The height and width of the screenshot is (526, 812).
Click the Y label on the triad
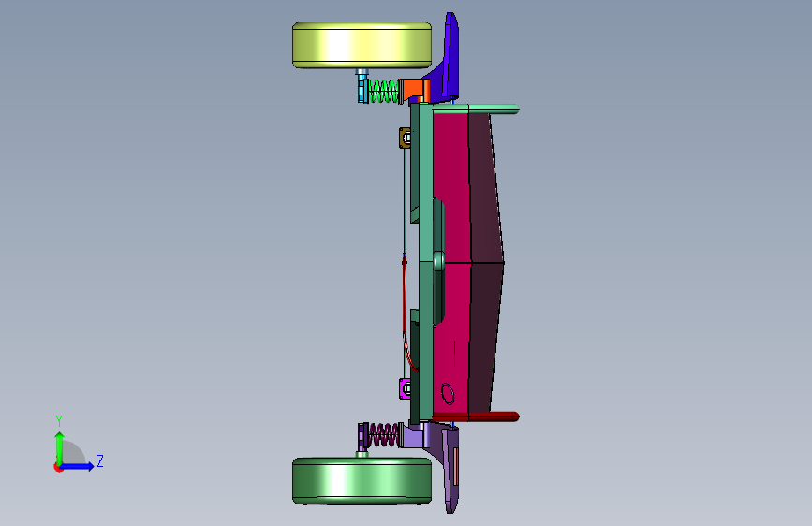(59, 421)
